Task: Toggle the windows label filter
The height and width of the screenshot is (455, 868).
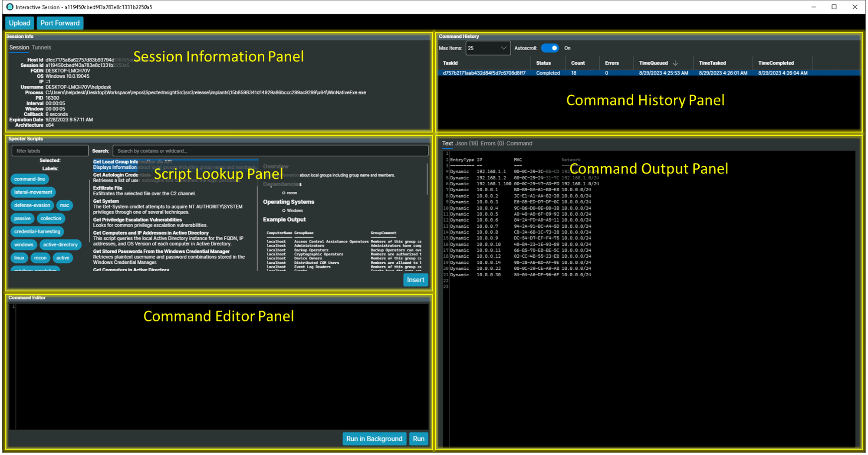Action: 24,245
